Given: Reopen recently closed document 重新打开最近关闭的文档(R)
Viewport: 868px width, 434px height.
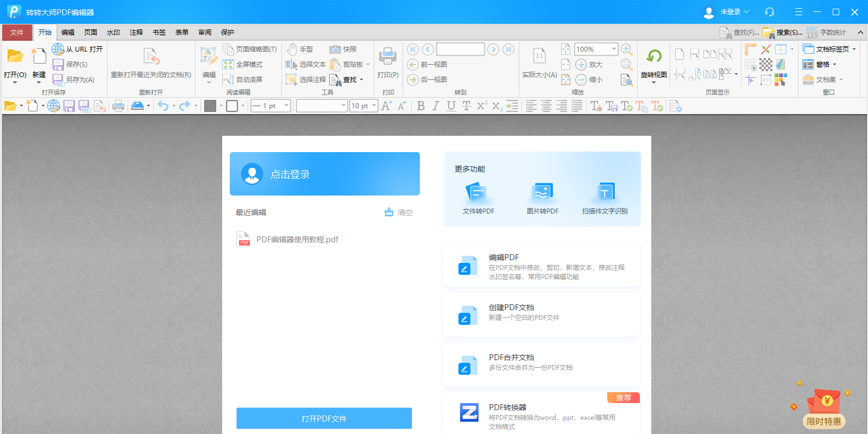Looking at the screenshot, I should [x=151, y=64].
